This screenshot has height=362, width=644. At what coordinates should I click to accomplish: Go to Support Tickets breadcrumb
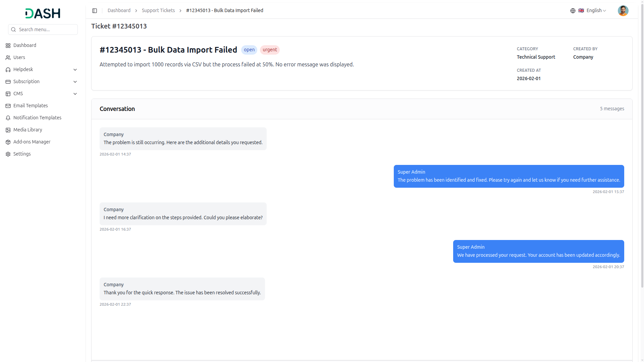[158, 11]
